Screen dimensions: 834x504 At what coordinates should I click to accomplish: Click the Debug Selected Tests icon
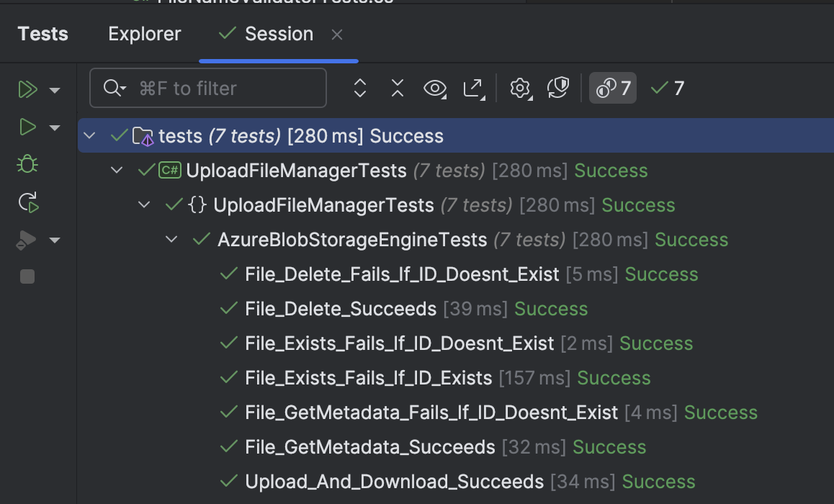[x=27, y=163]
